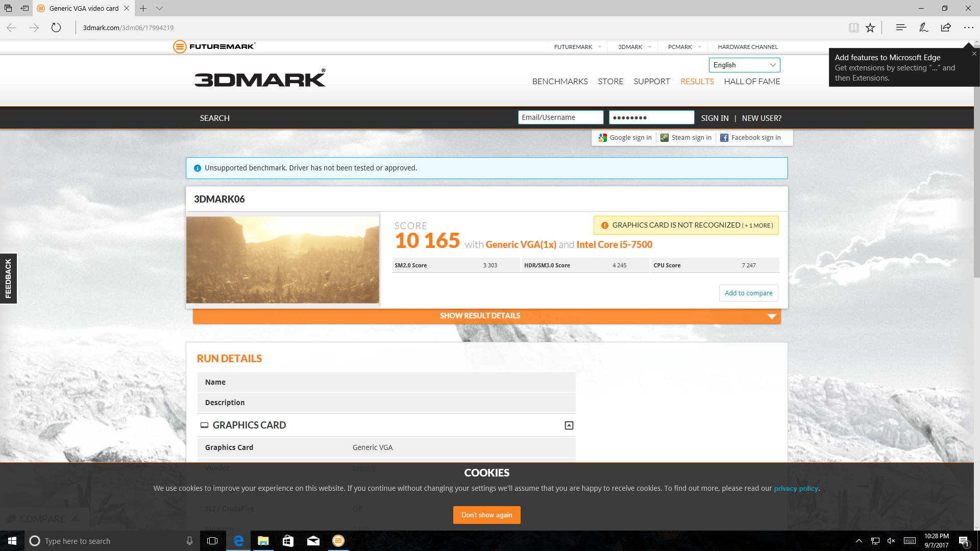Dismiss cookies with Don't show again
Screen dimensions: 980x551
coord(486,515)
